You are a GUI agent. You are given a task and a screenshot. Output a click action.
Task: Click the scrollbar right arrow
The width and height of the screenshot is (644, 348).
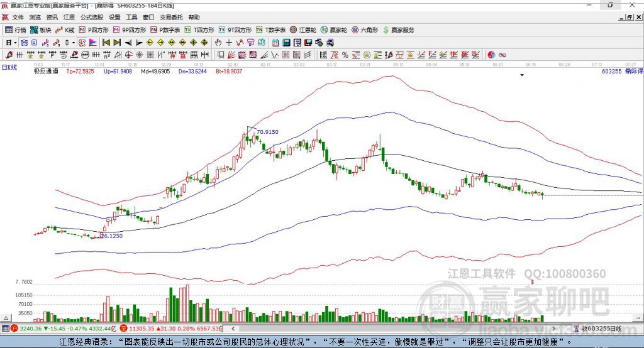coord(553,329)
